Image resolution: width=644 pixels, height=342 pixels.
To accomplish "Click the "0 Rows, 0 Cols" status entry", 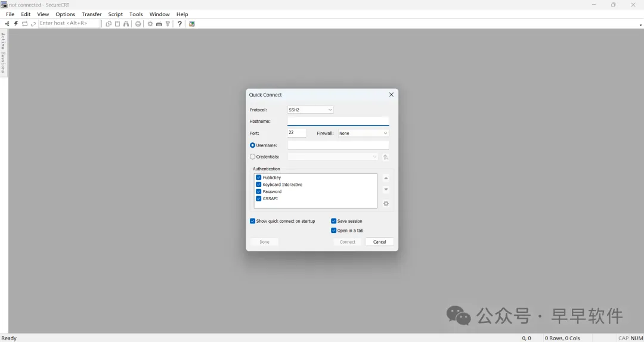I will point(562,338).
